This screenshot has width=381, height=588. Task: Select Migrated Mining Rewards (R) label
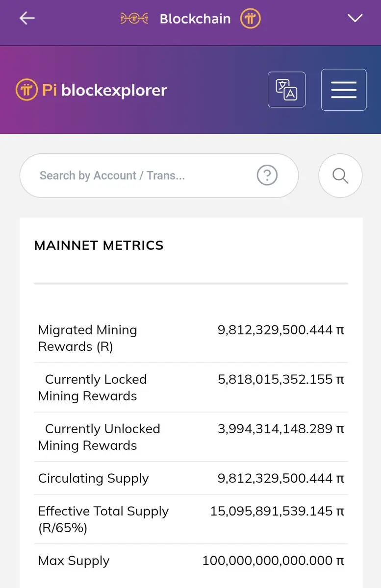[88, 338]
